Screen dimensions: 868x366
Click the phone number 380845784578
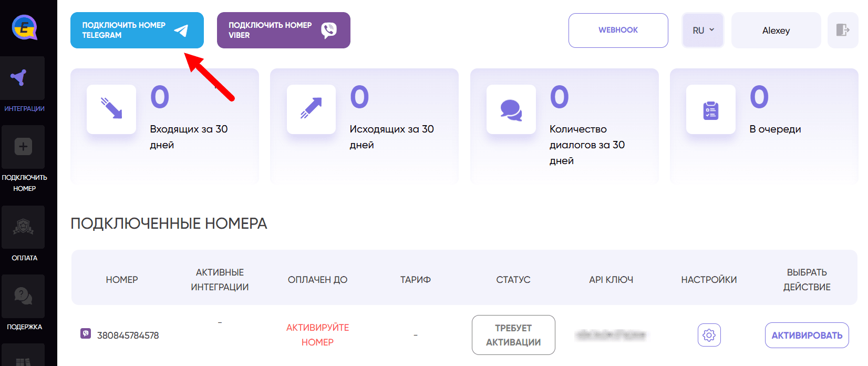[x=128, y=335]
